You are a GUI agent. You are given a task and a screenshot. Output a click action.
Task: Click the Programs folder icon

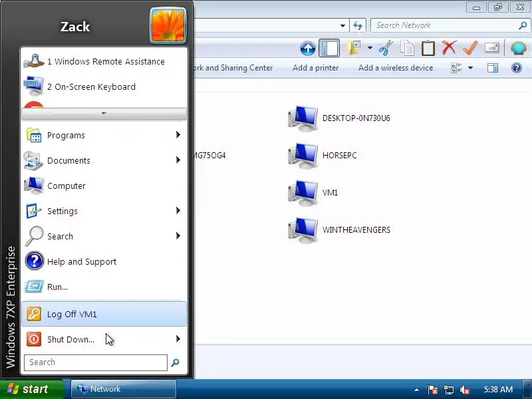(x=34, y=135)
